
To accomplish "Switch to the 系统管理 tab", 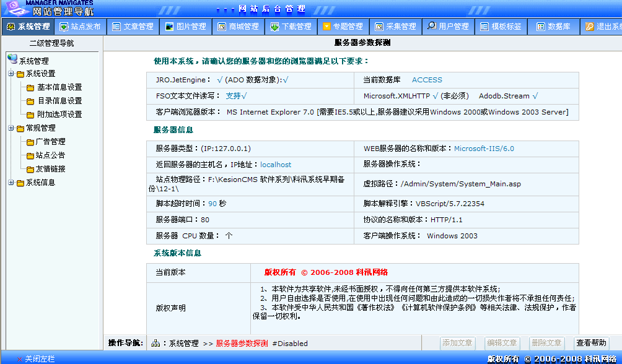I will [28, 27].
